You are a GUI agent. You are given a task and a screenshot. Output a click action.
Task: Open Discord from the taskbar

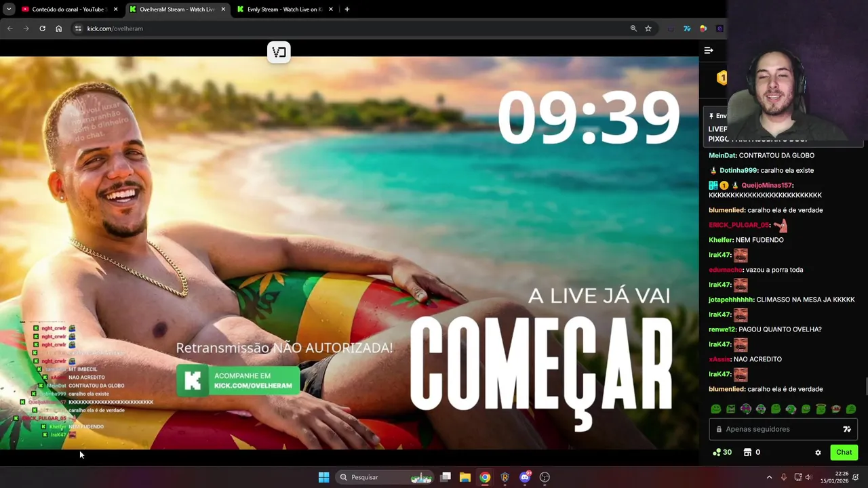(x=525, y=477)
